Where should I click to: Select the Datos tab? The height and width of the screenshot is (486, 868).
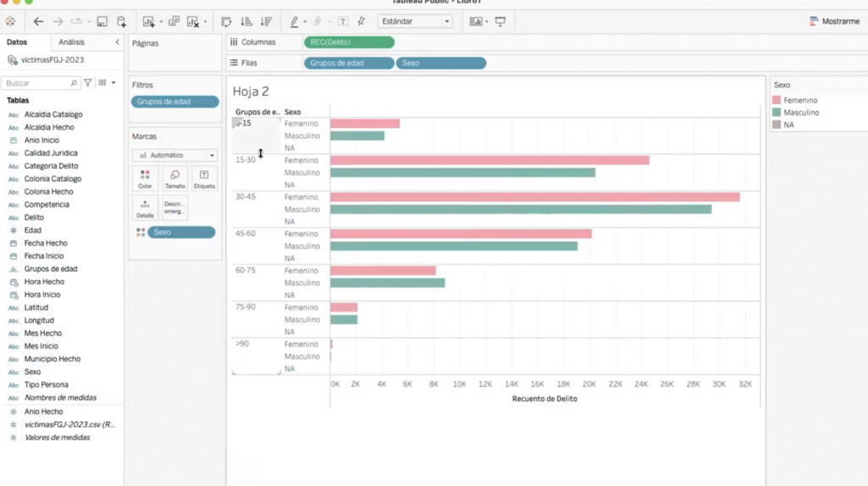pyautogui.click(x=17, y=42)
